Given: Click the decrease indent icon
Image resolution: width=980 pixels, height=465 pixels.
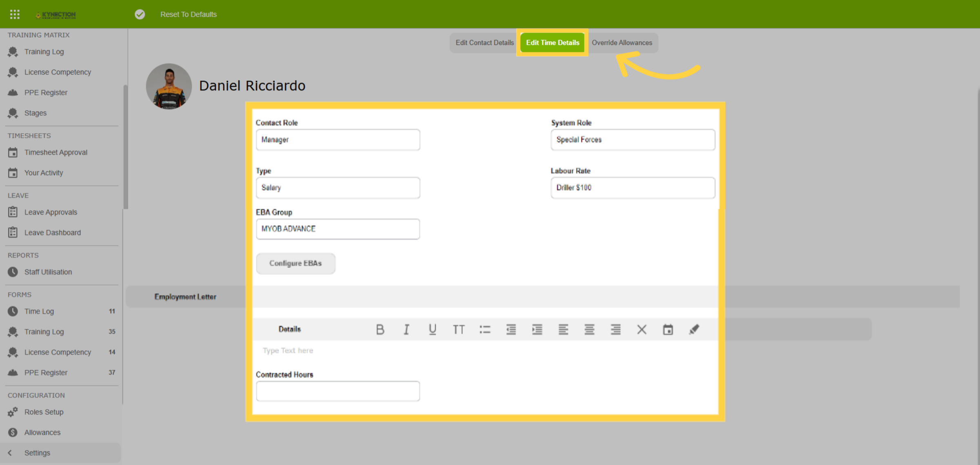Looking at the screenshot, I should (x=511, y=329).
